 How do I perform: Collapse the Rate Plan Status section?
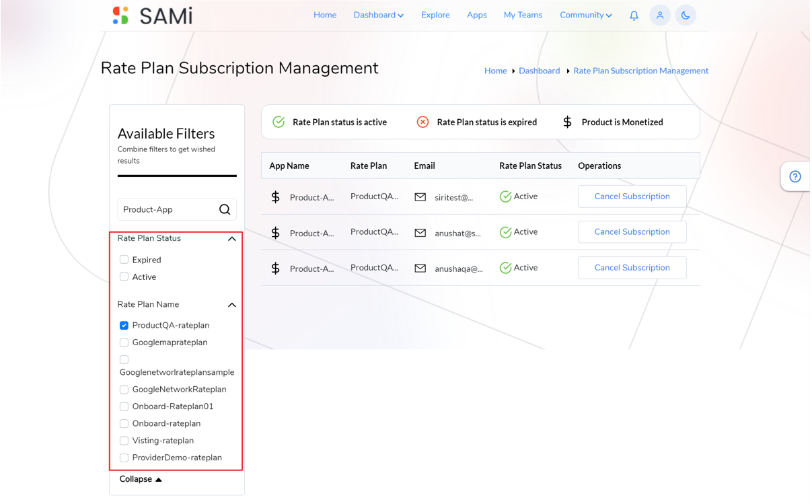(x=231, y=239)
